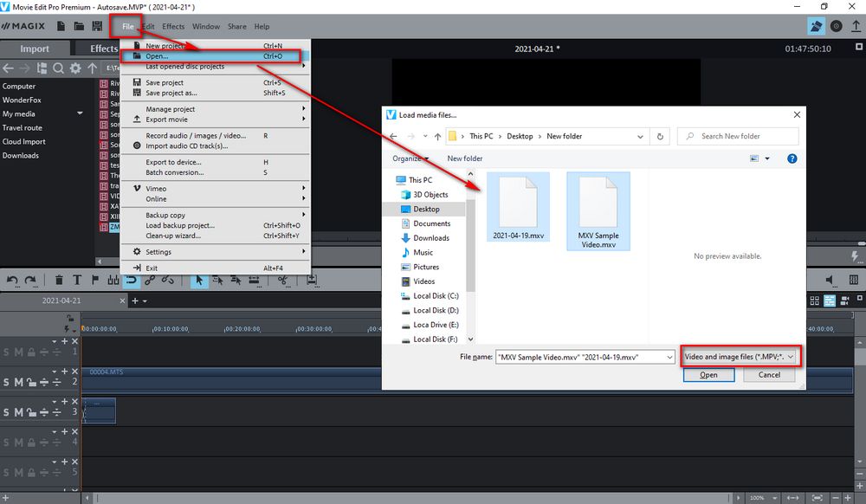Go up one level in Load media dialog
The width and height of the screenshot is (866, 504).
coord(437,136)
